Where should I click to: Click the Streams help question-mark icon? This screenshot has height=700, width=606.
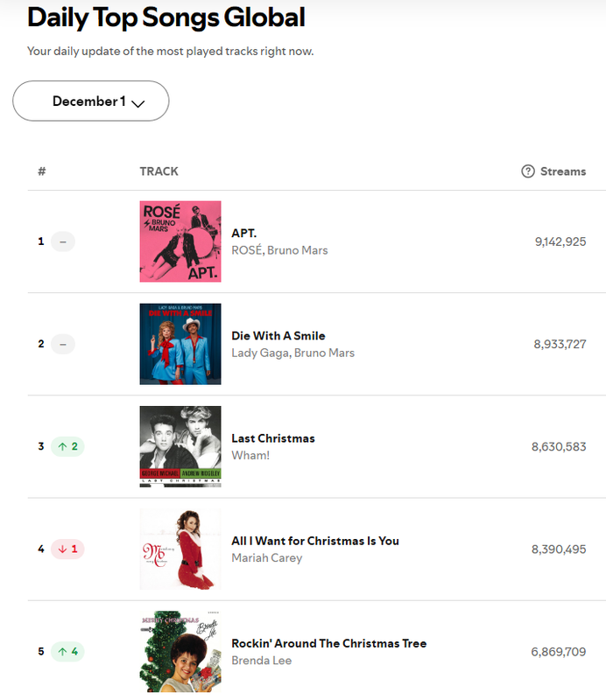point(528,171)
